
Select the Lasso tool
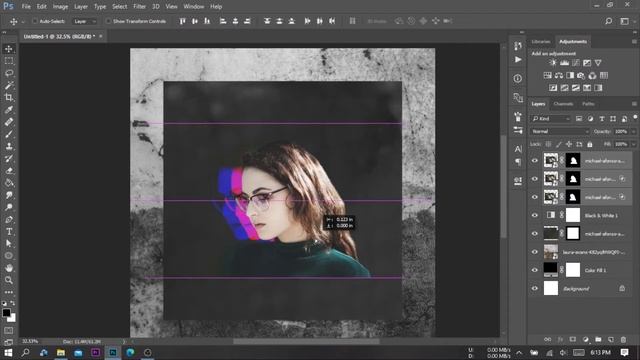click(9, 73)
